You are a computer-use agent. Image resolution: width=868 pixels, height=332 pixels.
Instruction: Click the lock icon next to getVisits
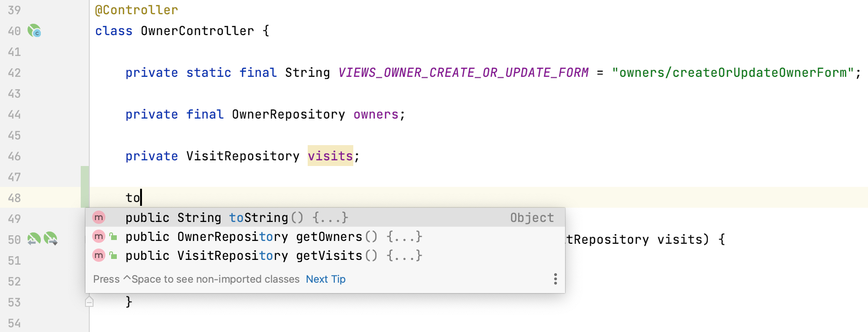pyautogui.click(x=113, y=255)
